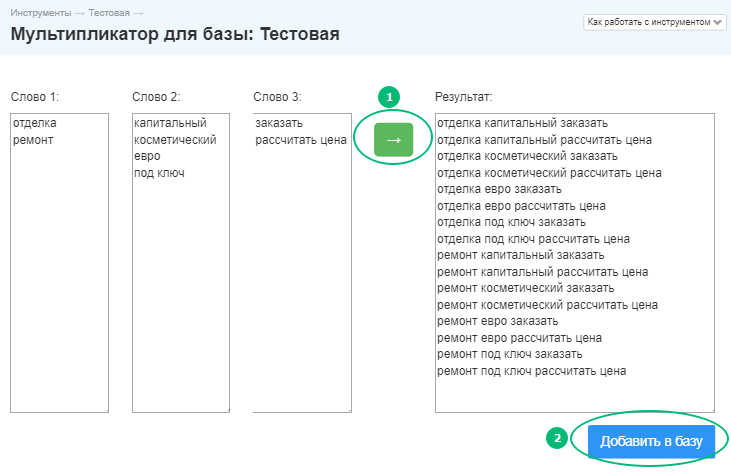
Task: Click заказать in Слово 3 list
Action: point(279,123)
